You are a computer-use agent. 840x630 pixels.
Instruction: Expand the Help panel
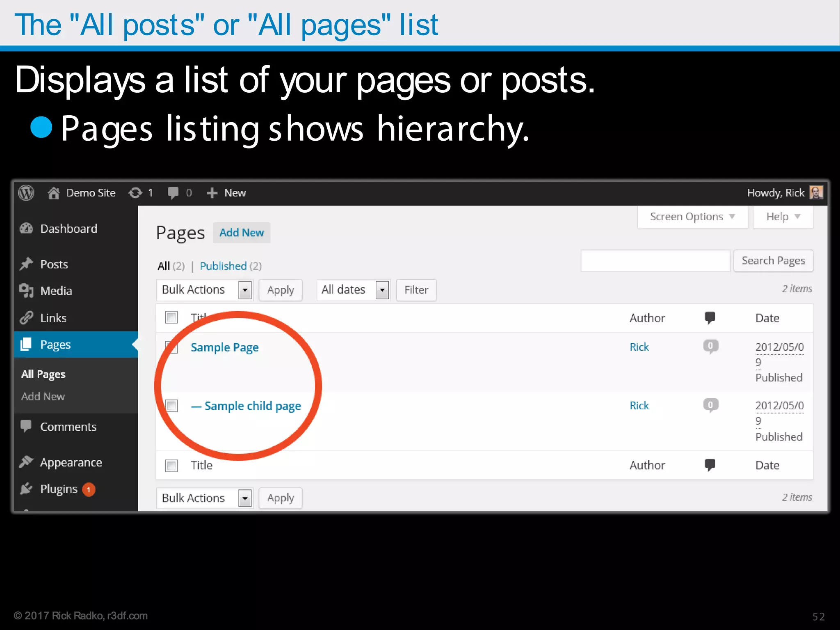(x=783, y=217)
